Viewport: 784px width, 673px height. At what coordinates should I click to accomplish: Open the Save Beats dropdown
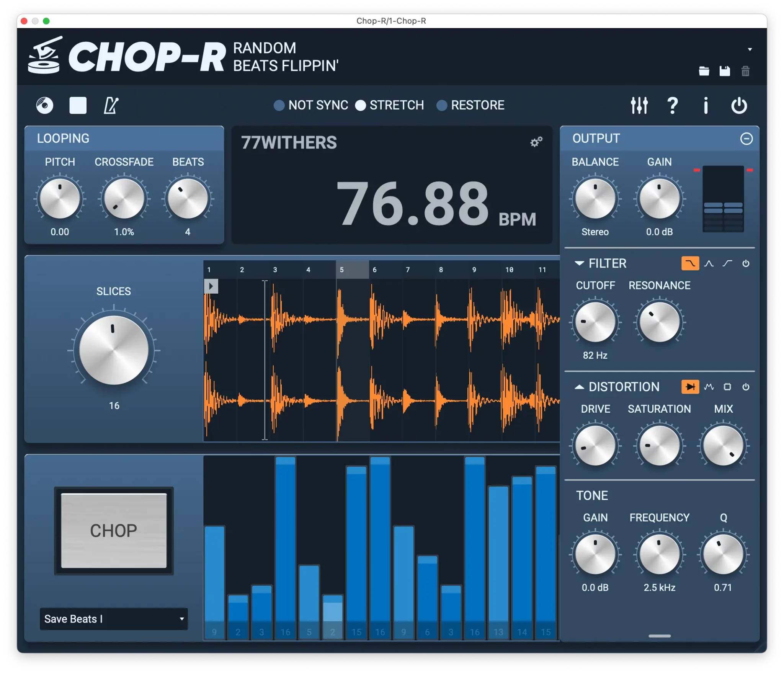pos(114,619)
